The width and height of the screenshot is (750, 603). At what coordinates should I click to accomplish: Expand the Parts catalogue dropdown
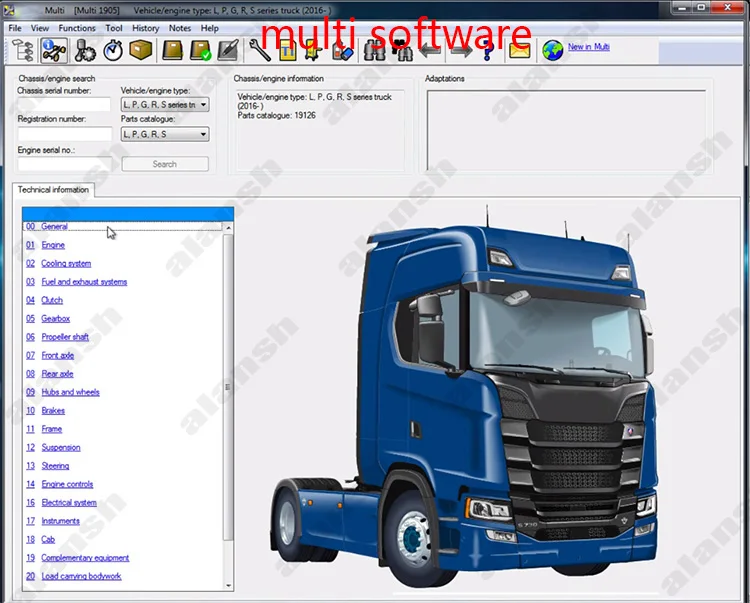click(x=165, y=134)
